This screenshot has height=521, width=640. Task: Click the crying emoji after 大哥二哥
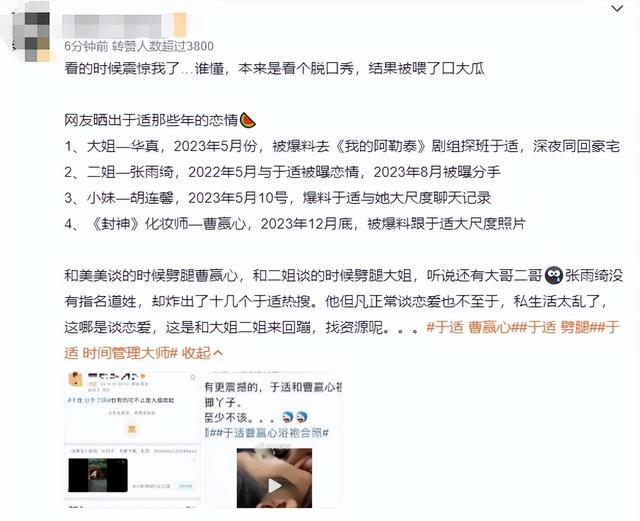pos(553,276)
